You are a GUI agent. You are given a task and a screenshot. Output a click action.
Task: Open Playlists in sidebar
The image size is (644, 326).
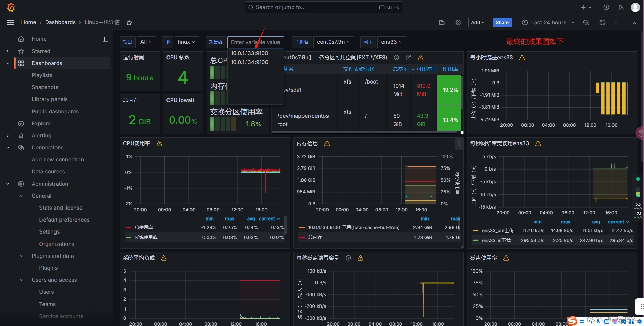[42, 75]
